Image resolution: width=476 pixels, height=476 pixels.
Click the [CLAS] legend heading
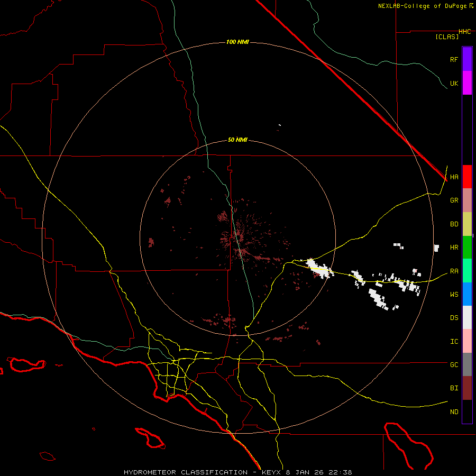coord(447,36)
